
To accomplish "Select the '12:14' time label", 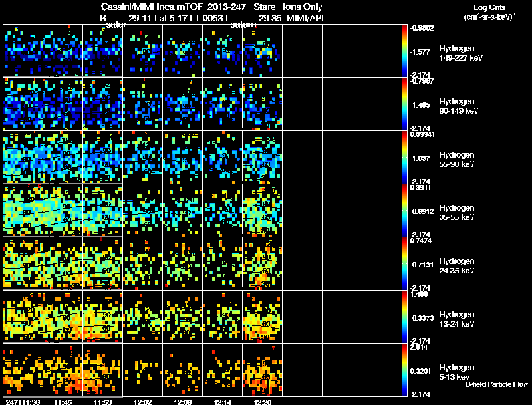I will tap(223, 402).
